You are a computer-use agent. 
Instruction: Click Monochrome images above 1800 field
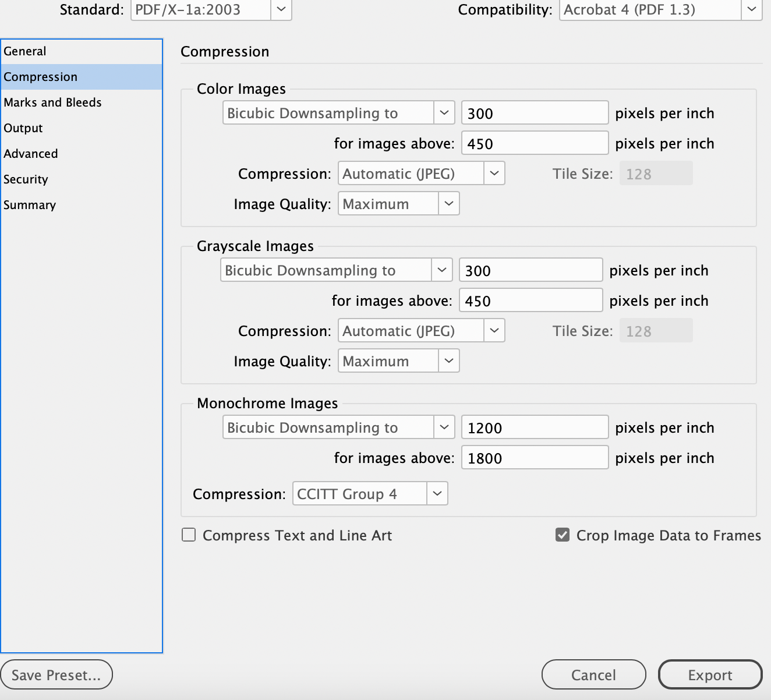(x=534, y=458)
